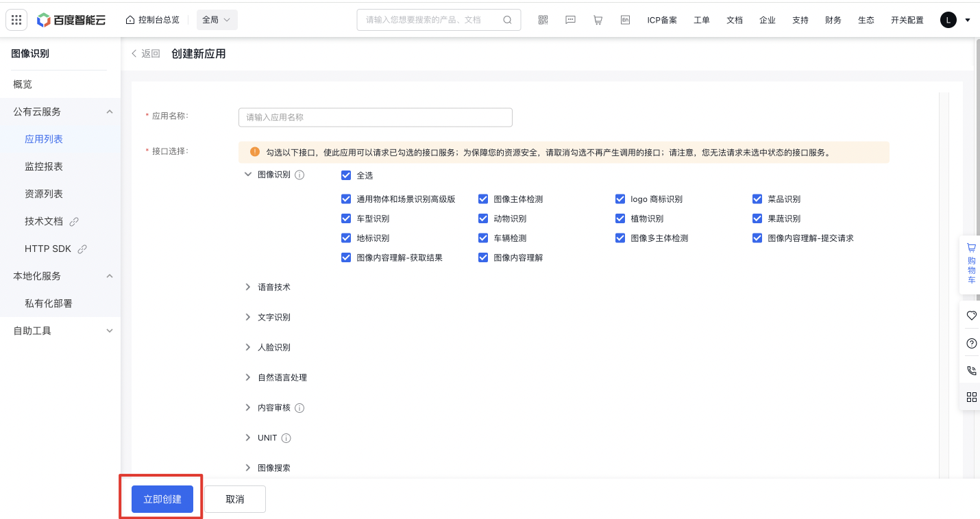The width and height of the screenshot is (980, 519).
Task: Click info icon next to UNIT
Action: coord(286,438)
